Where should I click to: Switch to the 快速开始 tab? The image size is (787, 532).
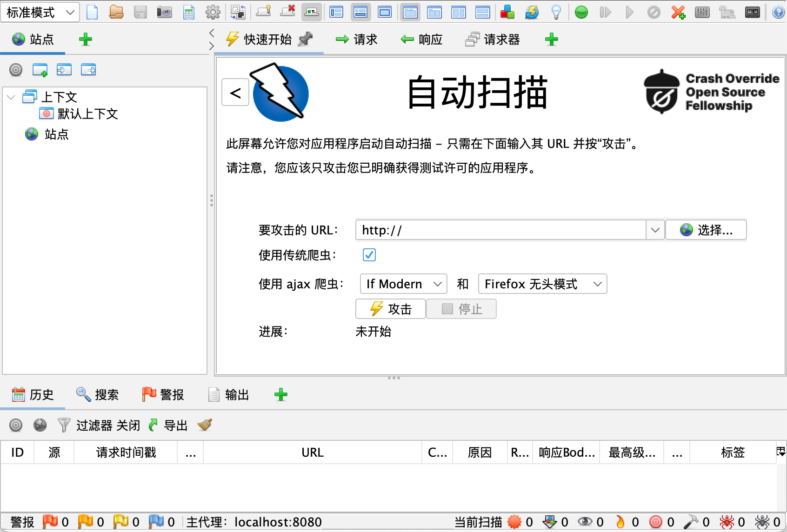click(x=267, y=40)
